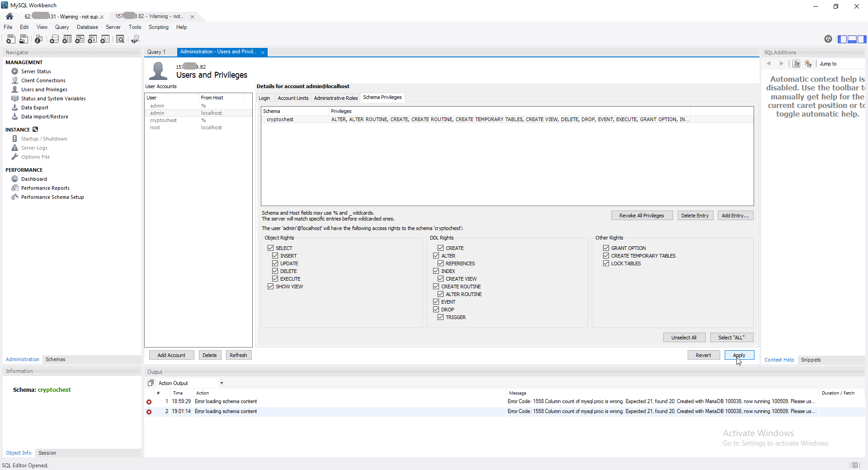Open Data Import/Restore in Navigator
The image size is (868, 470).
coord(45,117)
